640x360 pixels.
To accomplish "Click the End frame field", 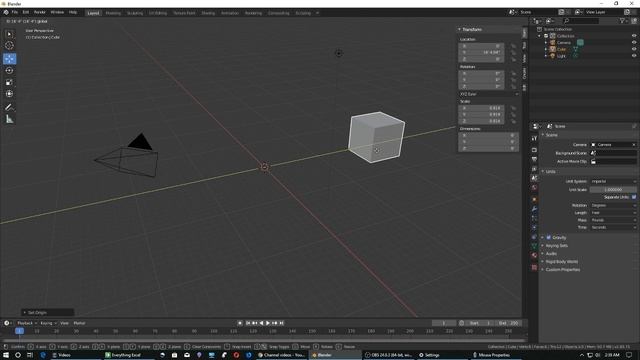I will coord(509,323).
